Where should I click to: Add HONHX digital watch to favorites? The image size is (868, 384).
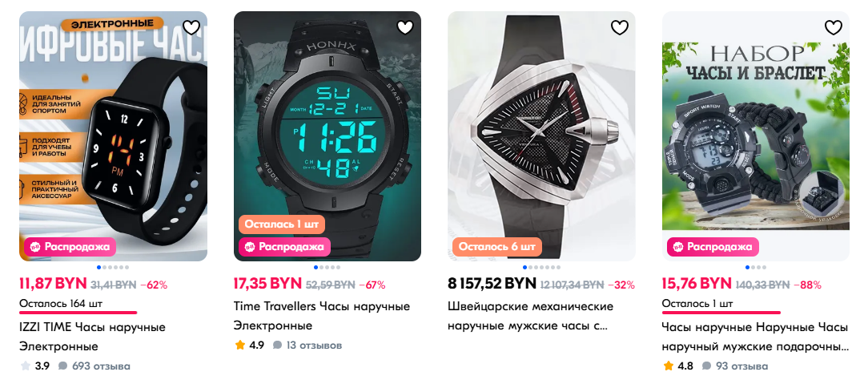pyautogui.click(x=405, y=27)
